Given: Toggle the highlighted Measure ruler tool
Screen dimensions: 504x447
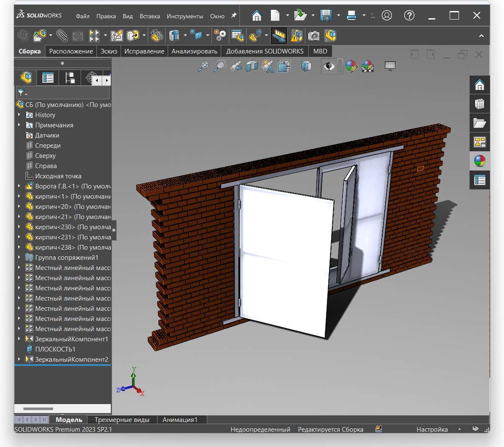Looking at the screenshot, I should click(x=279, y=36).
